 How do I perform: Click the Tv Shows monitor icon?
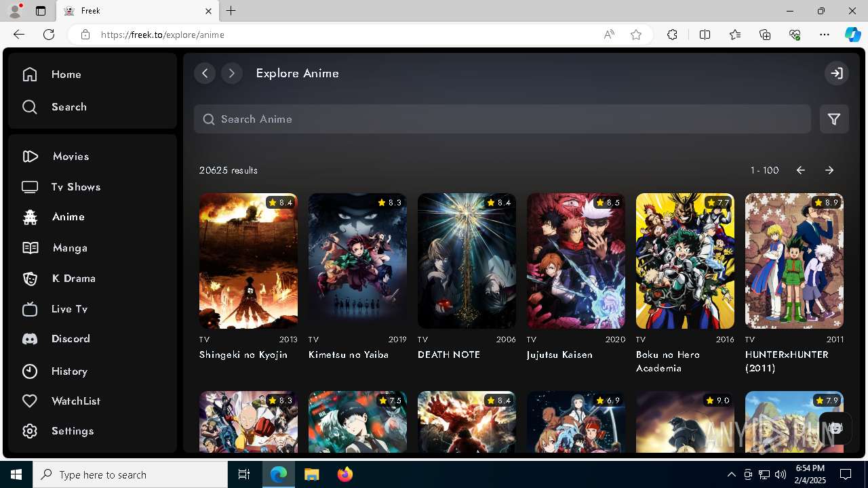(x=30, y=187)
